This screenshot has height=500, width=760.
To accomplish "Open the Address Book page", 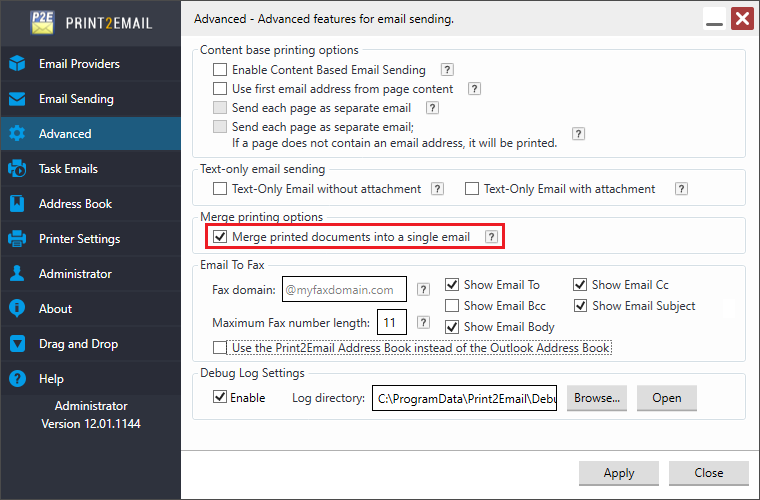I will [x=91, y=203].
